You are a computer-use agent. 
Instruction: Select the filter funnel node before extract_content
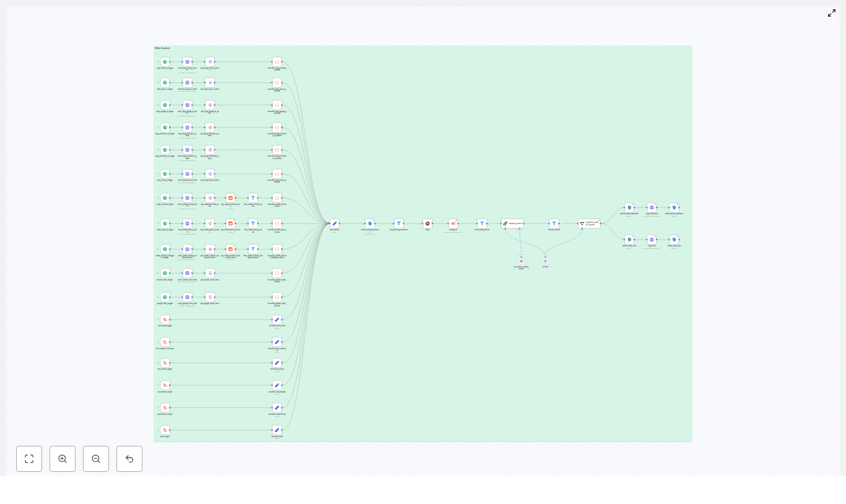pos(482,224)
